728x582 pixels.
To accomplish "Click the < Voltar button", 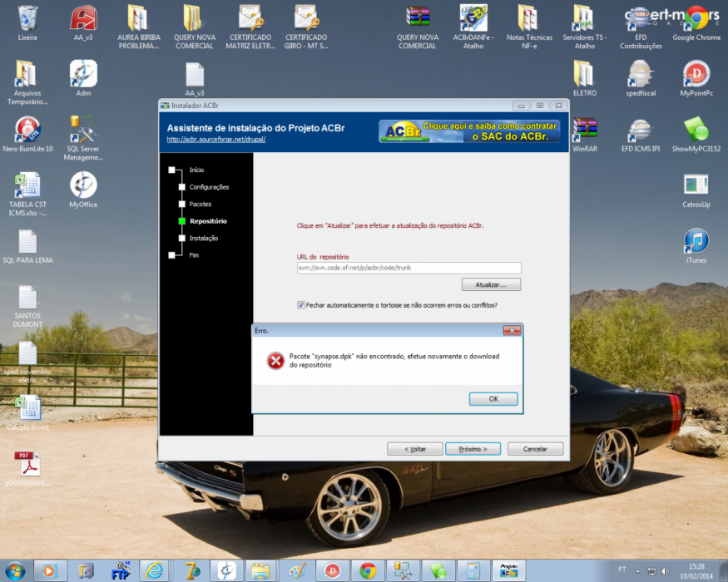I will (414, 449).
